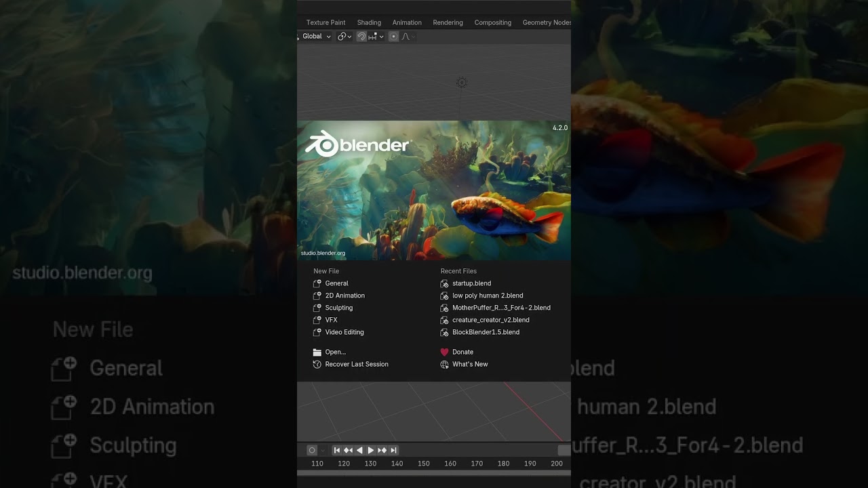Click frame 190 on the timeline ruler

click(530, 464)
